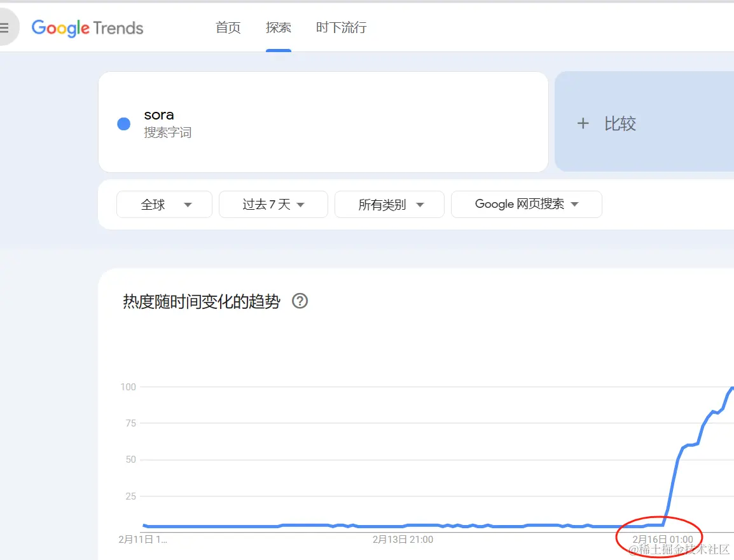Click the 2月13日 21:00 axis label
Image resolution: width=734 pixels, height=560 pixels.
[x=403, y=540]
